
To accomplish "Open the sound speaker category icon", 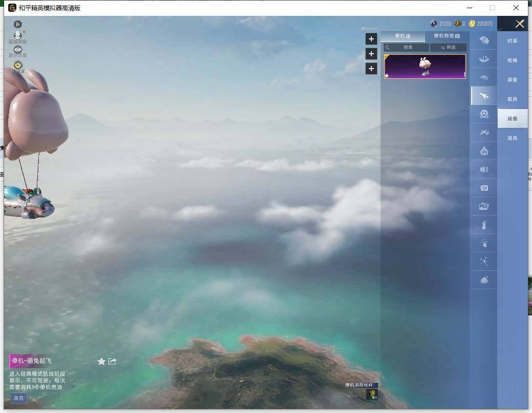I will pyautogui.click(x=484, y=169).
